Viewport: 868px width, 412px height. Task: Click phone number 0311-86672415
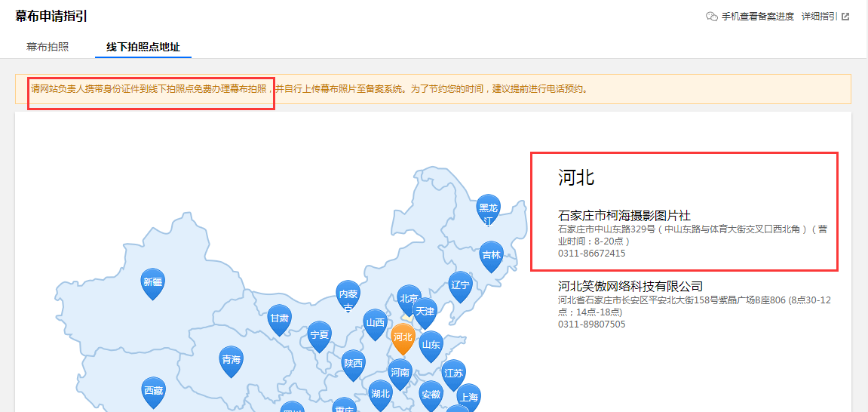(x=592, y=253)
